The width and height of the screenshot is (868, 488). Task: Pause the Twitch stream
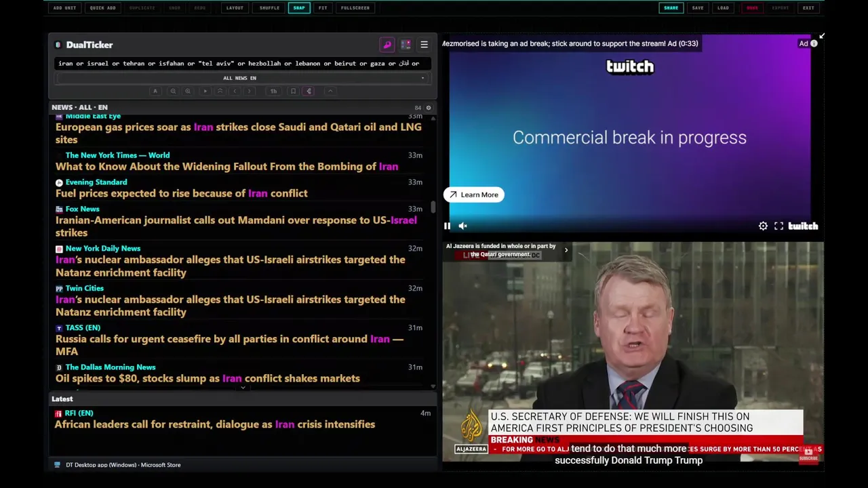click(448, 226)
